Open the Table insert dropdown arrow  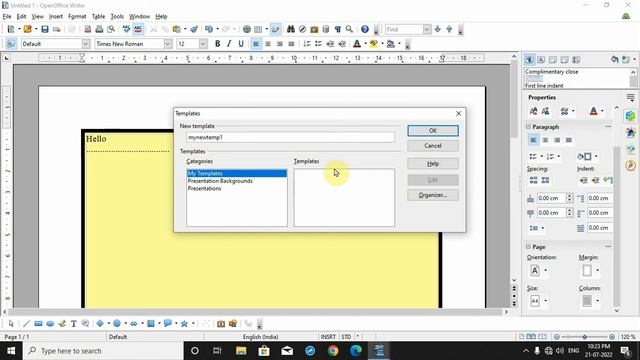coord(267,29)
